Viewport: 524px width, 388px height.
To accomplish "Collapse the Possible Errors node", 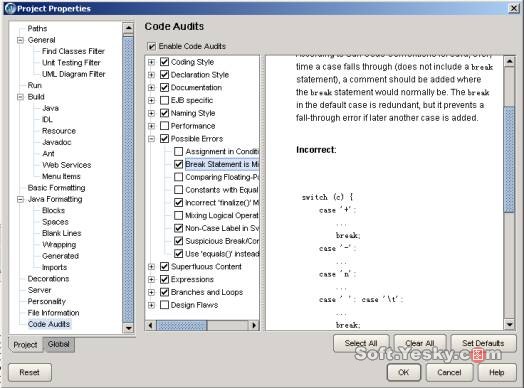I will (151, 139).
